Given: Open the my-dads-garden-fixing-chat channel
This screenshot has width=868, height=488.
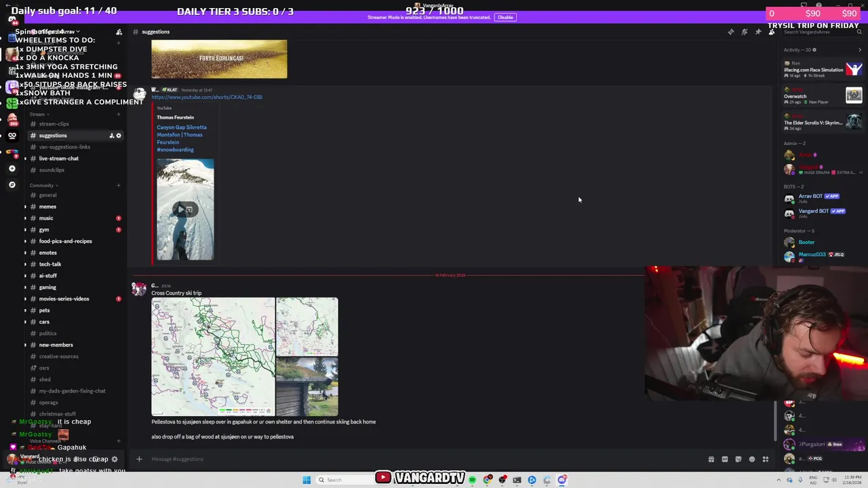Looking at the screenshot, I should tap(73, 391).
